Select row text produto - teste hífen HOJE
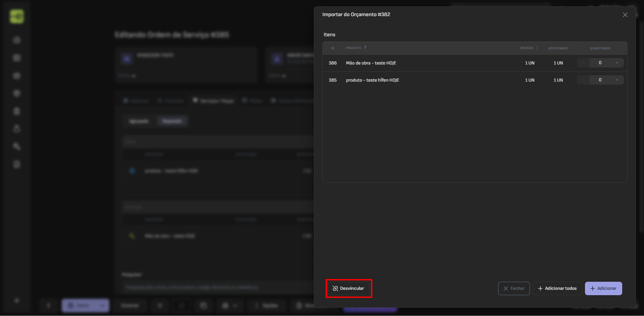Viewport: 644px width, 316px height. click(373, 80)
